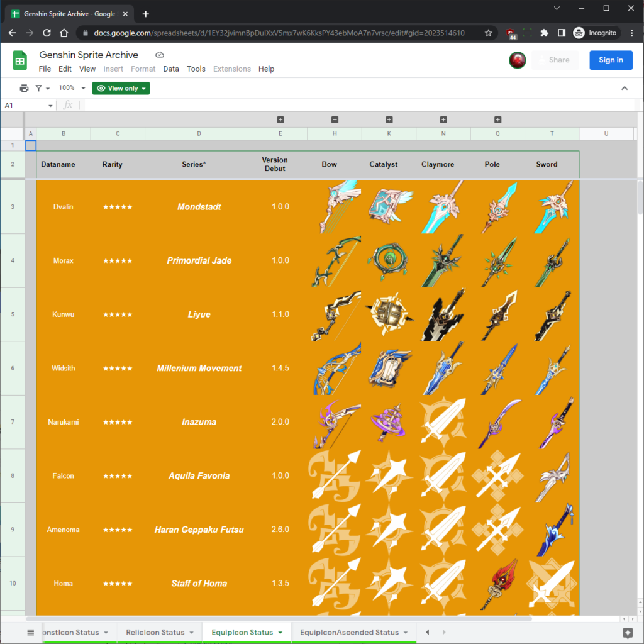Open the all-sheets list via hamburger icon

[30, 632]
